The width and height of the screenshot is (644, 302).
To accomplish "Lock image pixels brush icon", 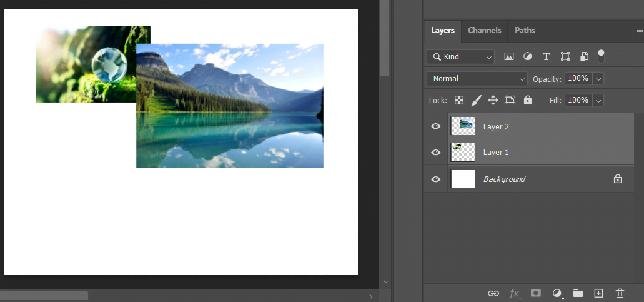I will point(476,100).
